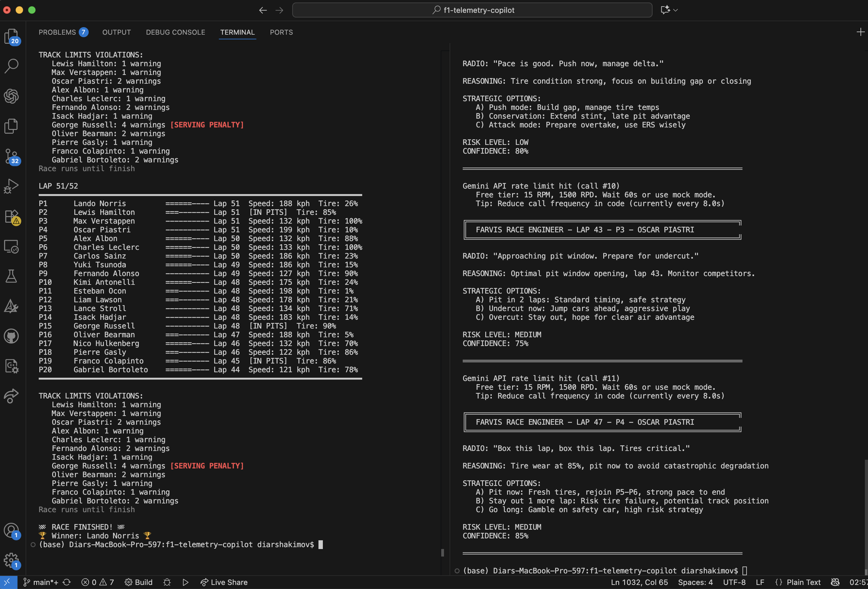Open the GitHub panel icon

tap(11, 336)
